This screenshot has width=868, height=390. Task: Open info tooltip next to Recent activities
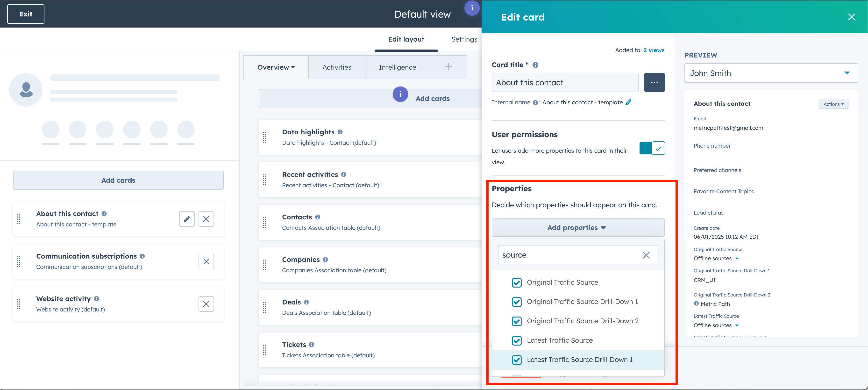coord(343,175)
